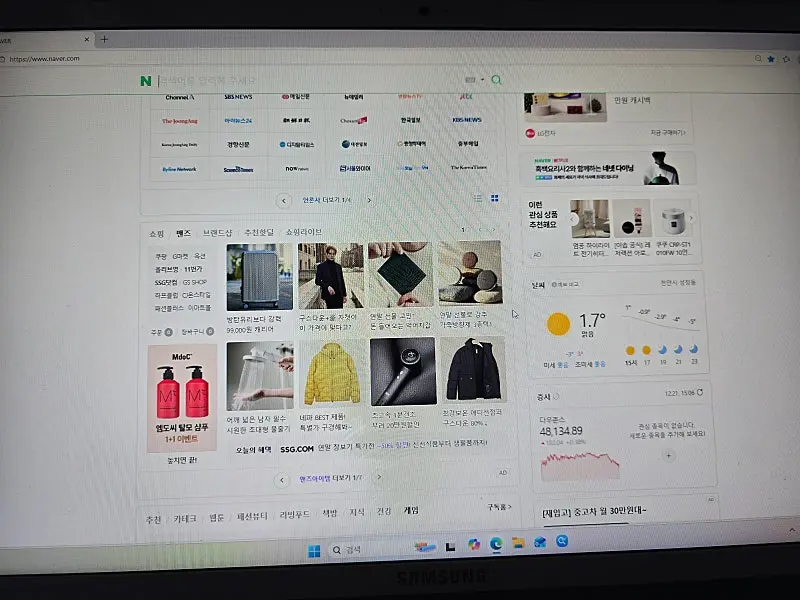Open the SSG.COM link
Image resolution: width=800 pixels, height=600 pixels.
click(x=297, y=449)
